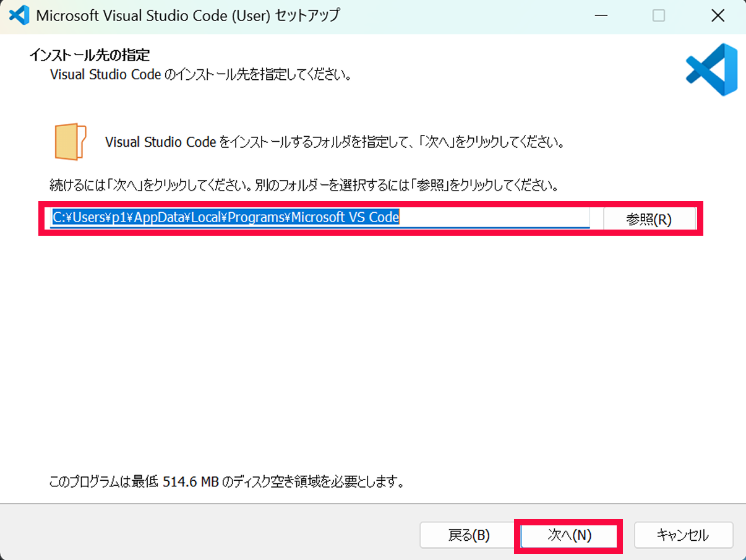
Task: Click the orange folder icon
Action: (70, 141)
